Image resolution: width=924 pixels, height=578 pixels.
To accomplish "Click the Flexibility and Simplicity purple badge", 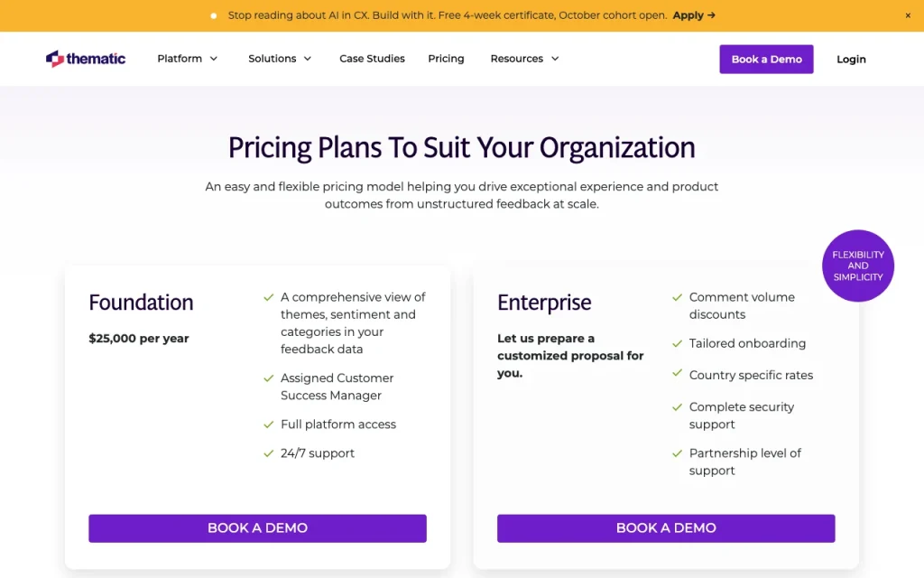I will click(858, 266).
